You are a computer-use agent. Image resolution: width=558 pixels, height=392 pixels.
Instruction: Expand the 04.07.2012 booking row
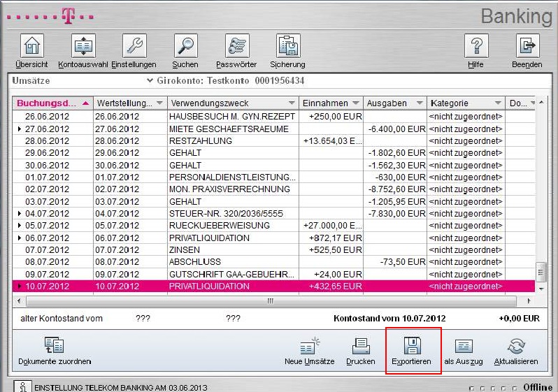point(19,213)
